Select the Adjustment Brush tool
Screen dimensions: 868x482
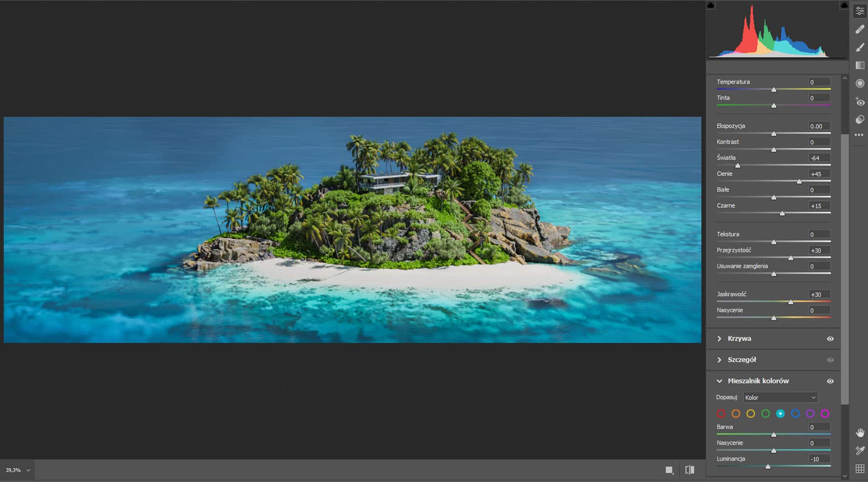pyautogui.click(x=860, y=47)
